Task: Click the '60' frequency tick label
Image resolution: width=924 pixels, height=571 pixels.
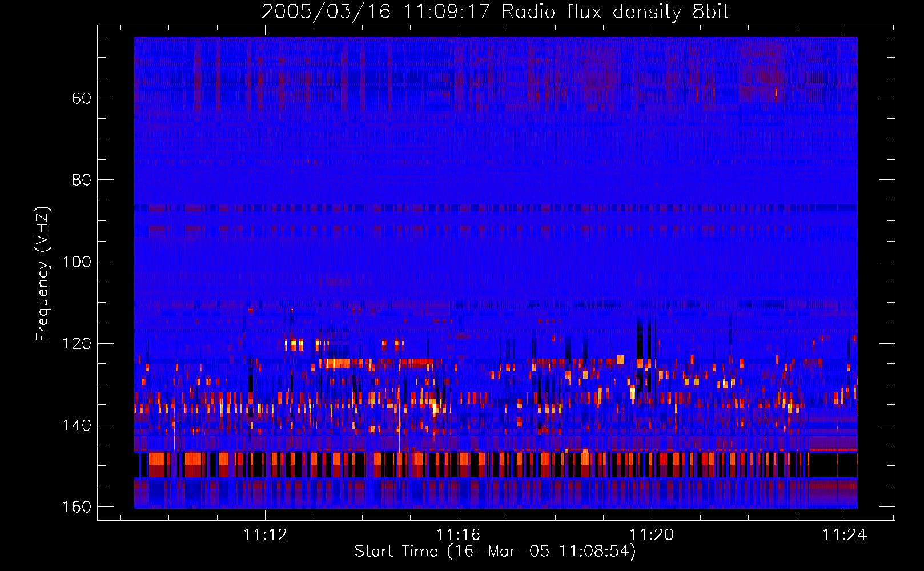Action: pyautogui.click(x=82, y=98)
